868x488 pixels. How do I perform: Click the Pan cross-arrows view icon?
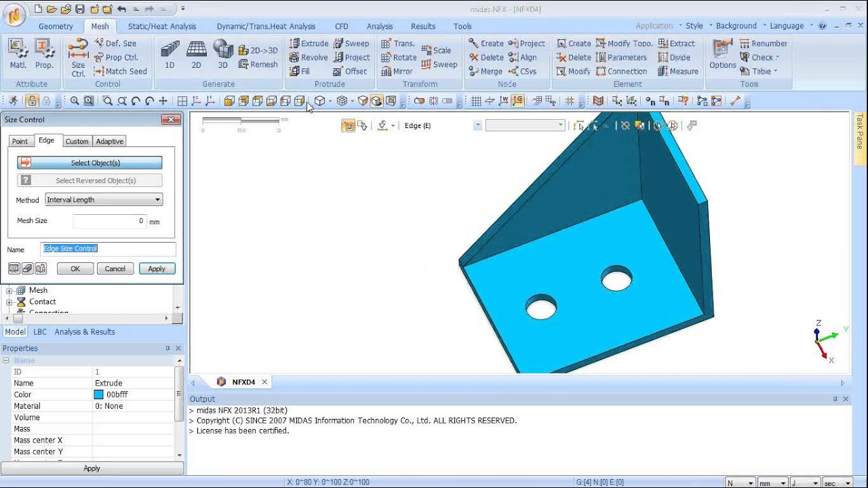(163, 101)
